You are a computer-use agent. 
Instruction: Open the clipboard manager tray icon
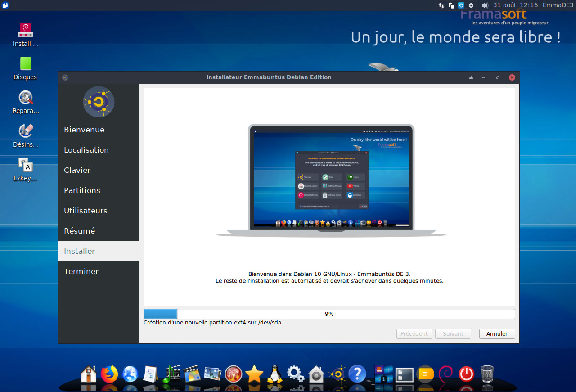[451, 5]
